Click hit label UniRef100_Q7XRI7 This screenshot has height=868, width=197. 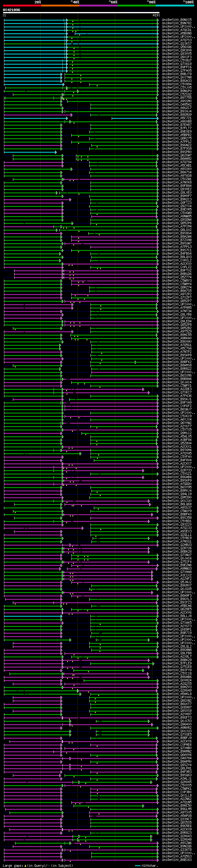[x=177, y=393]
